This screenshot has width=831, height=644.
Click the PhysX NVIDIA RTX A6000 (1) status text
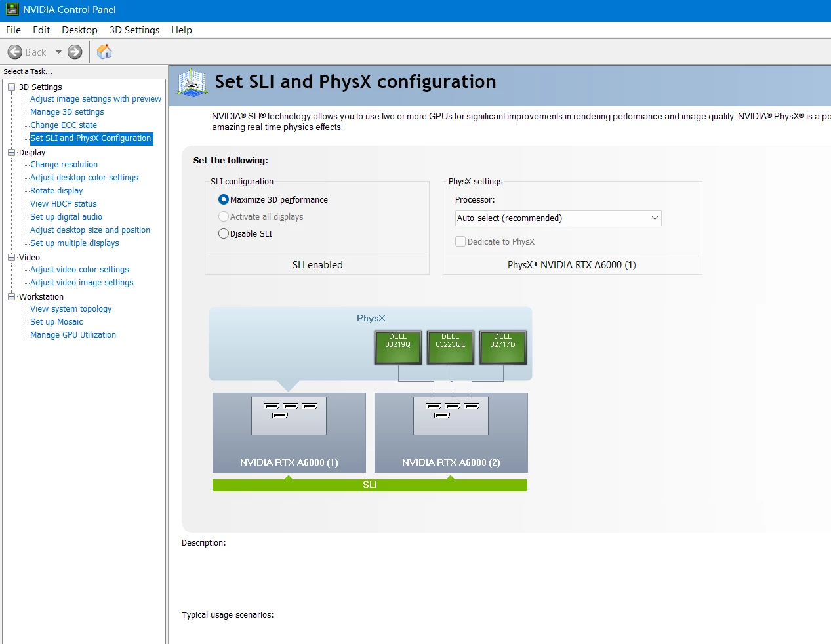(x=572, y=265)
